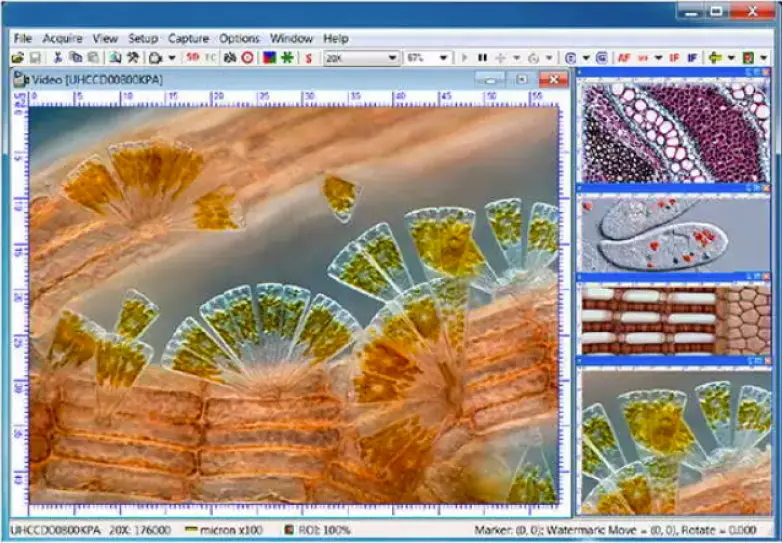Click the TC toolbar icon
Viewport: 782px width, 543px height.
point(210,58)
